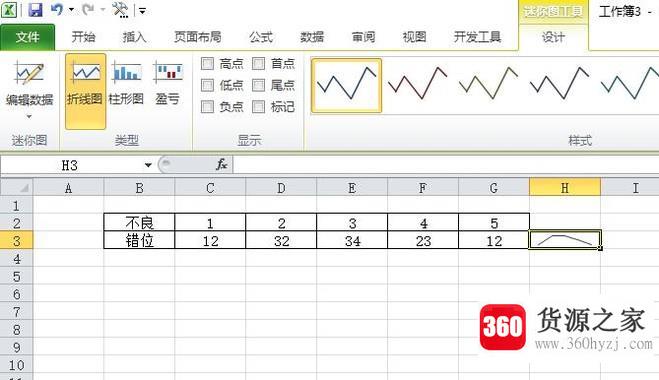Open the customize quick access toolbar dropdown
This screenshot has width=659, height=380.
[x=142, y=11]
